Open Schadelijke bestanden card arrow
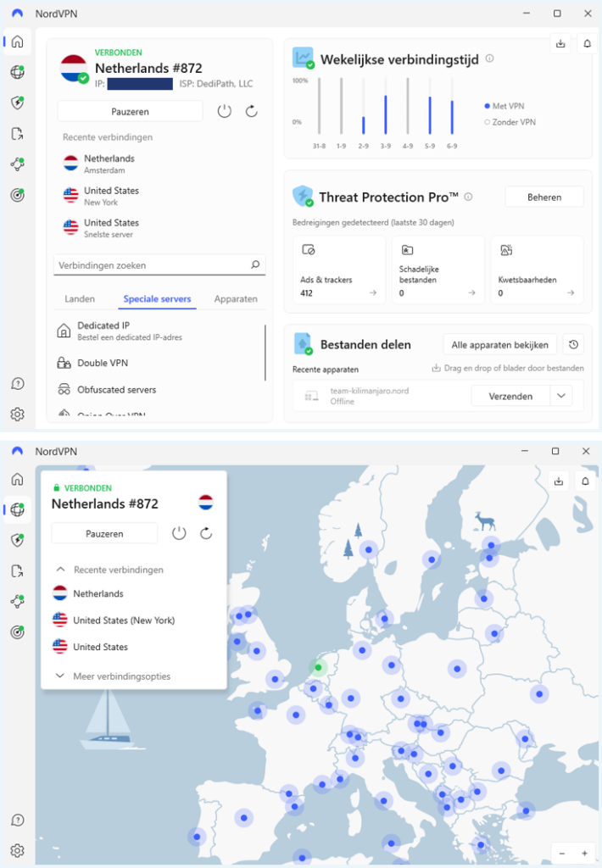This screenshot has width=602, height=868. tap(472, 292)
